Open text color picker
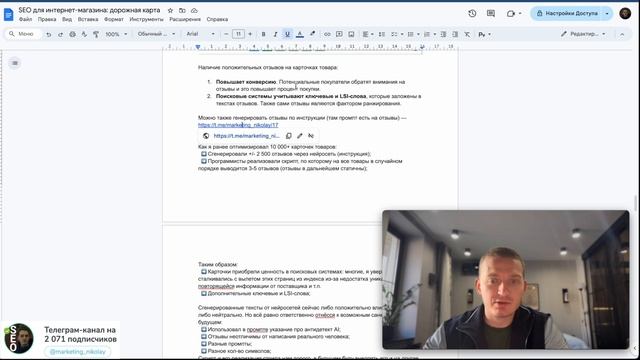The width and height of the screenshot is (640, 360). pos(300,34)
